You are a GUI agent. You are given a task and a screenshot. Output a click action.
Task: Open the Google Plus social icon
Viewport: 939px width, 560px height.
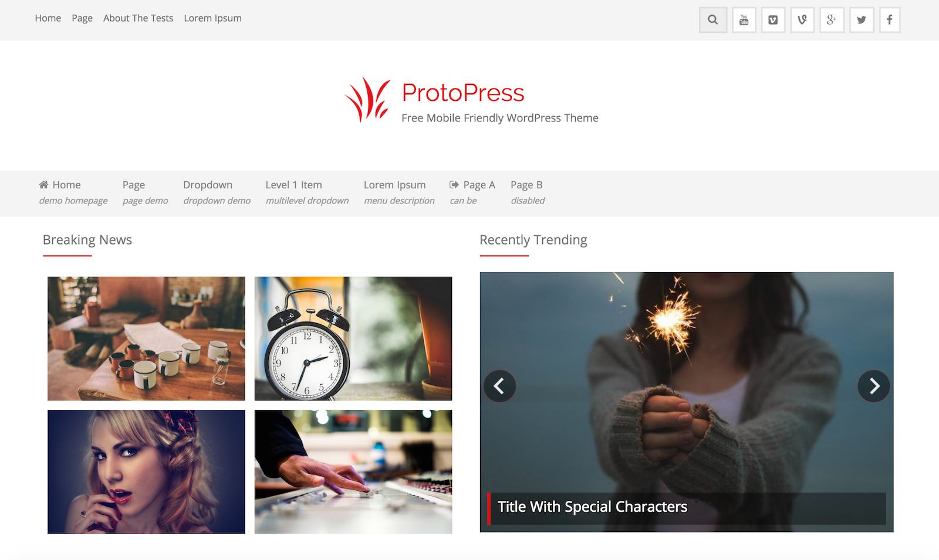click(832, 20)
